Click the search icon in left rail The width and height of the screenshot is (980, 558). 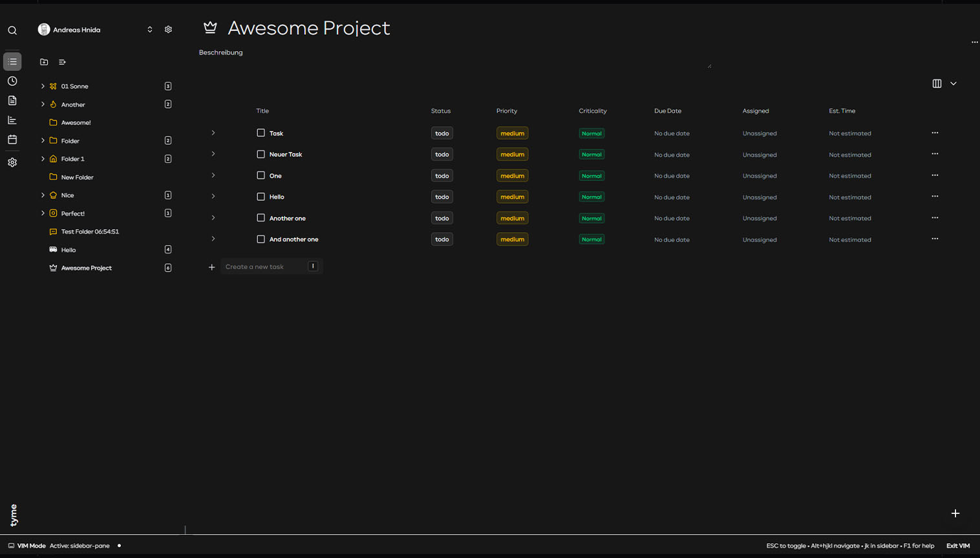click(x=12, y=30)
